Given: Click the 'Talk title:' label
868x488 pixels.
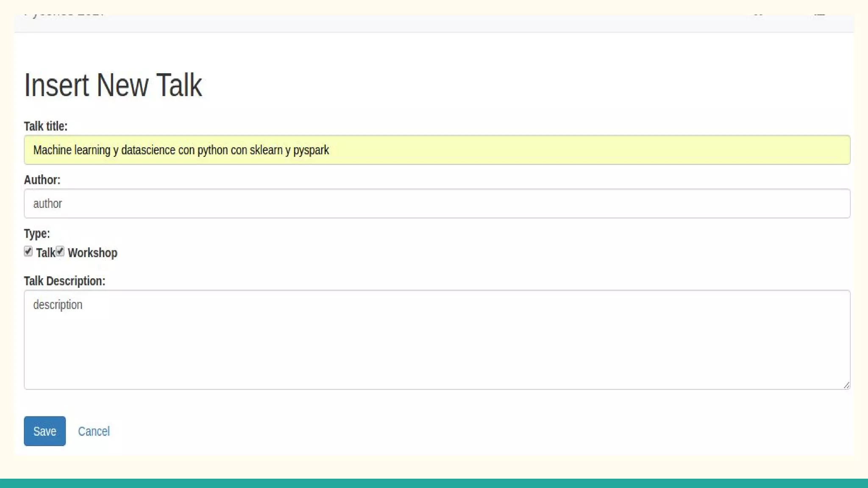Looking at the screenshot, I should coord(45,126).
